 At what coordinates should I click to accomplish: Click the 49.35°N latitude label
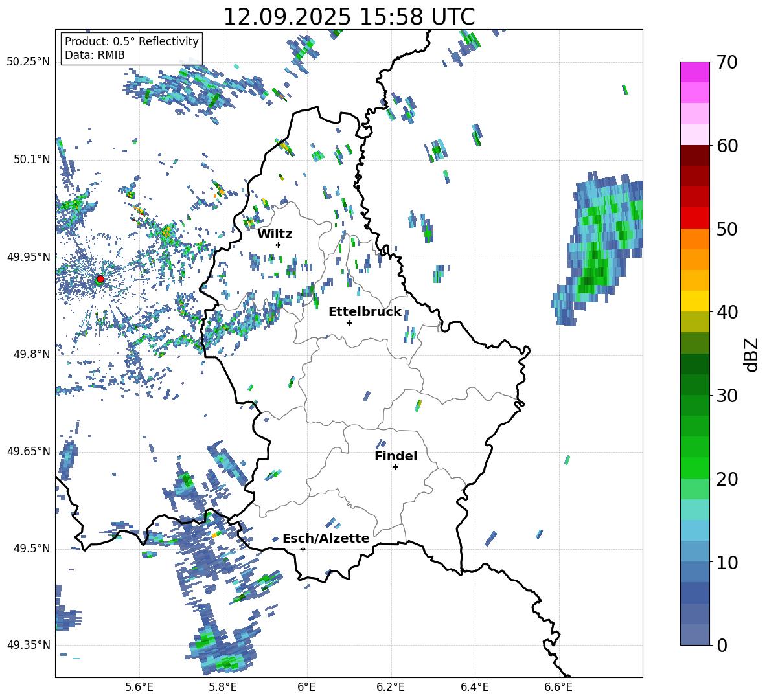[29, 645]
